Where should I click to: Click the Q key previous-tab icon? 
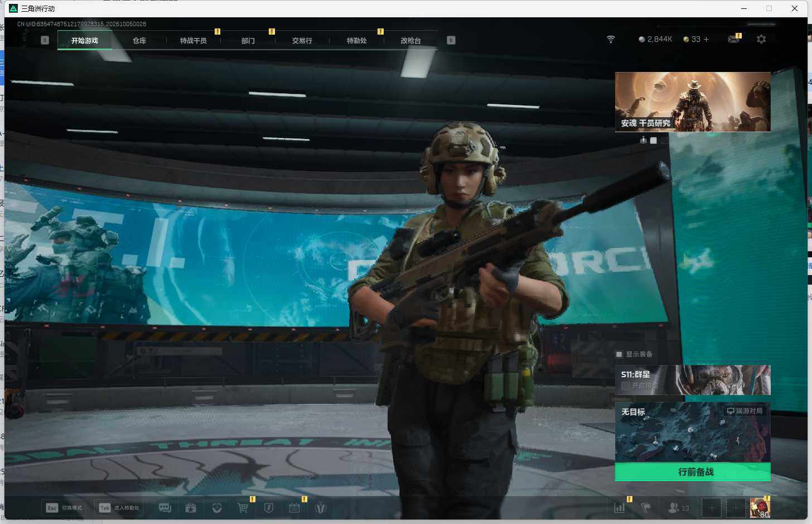45,40
